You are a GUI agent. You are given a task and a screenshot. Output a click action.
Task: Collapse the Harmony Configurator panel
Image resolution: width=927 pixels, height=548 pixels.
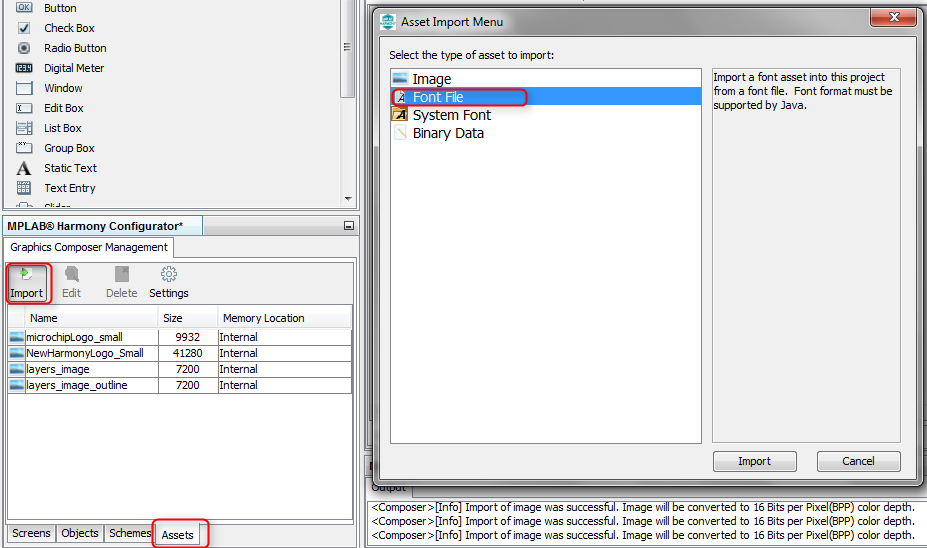coord(348,227)
